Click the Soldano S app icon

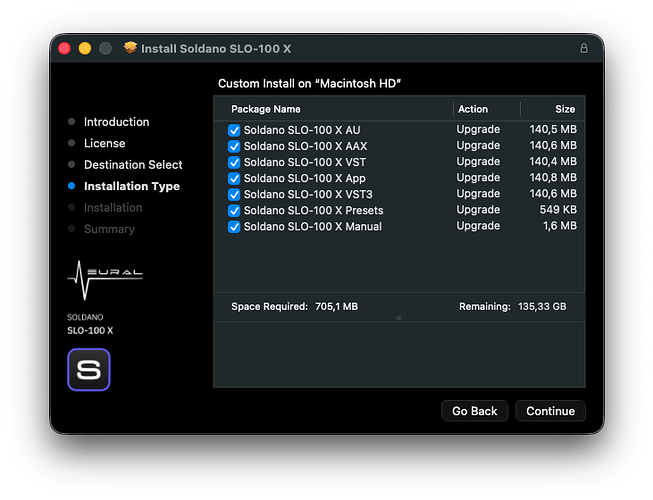[89, 370]
